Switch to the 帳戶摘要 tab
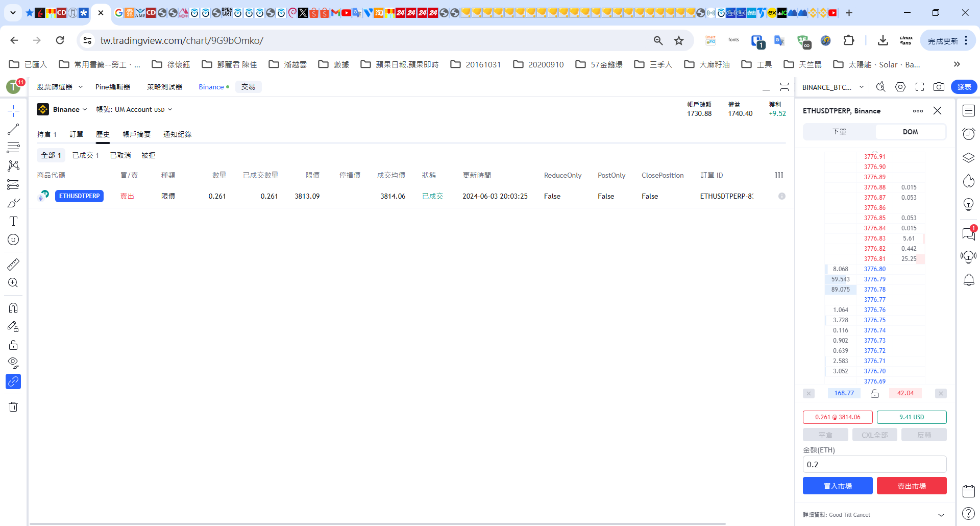Viewport: 980px width, 526px height. pos(136,134)
